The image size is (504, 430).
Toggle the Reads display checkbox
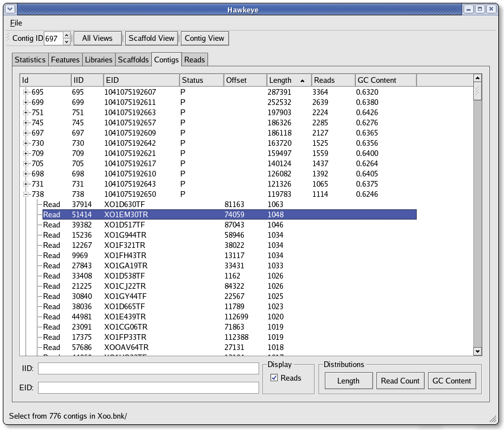(x=274, y=378)
